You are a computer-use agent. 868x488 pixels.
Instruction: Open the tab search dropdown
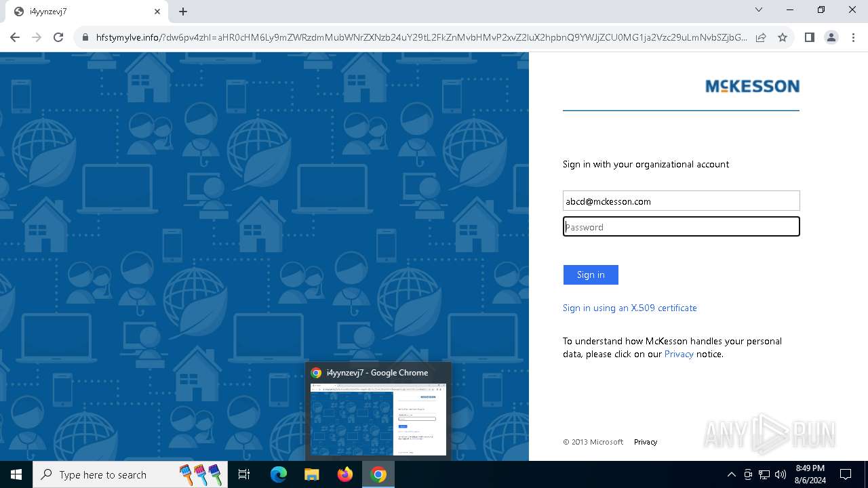click(759, 10)
